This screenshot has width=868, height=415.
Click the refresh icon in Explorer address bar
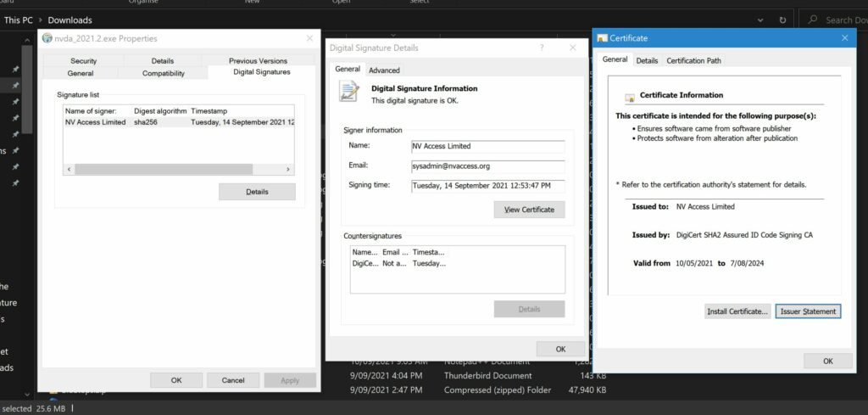782,20
